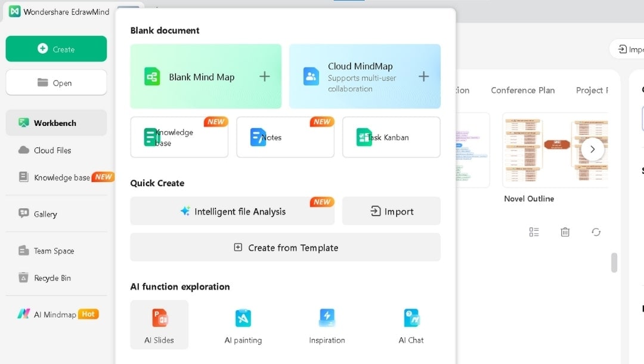Image resolution: width=644 pixels, height=364 pixels.
Task: Select the Novel Outline template thumbnail
Action: pyautogui.click(x=530, y=149)
